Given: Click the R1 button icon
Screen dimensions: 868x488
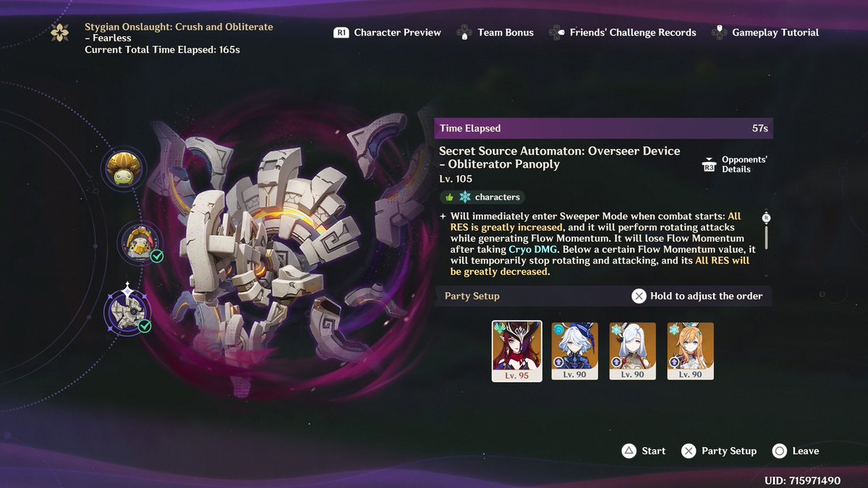Looking at the screenshot, I should (x=341, y=33).
